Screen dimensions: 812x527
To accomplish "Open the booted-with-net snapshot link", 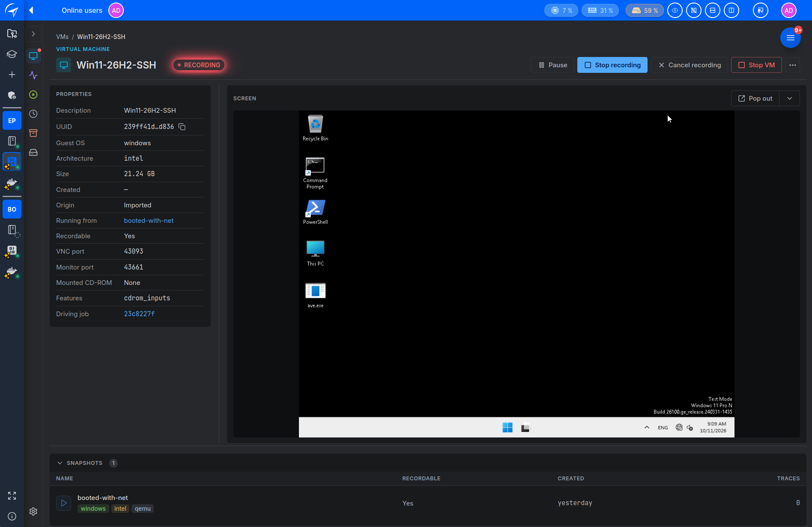I will [x=149, y=221].
